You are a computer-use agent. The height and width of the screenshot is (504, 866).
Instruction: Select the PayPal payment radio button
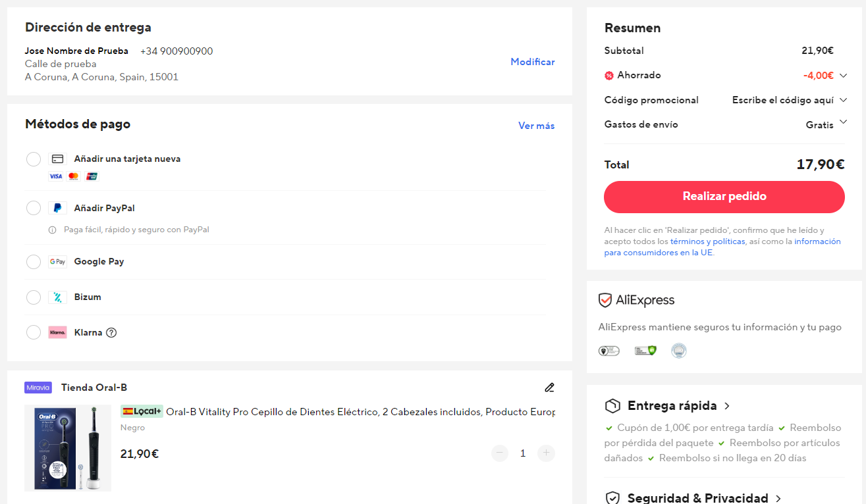(34, 208)
